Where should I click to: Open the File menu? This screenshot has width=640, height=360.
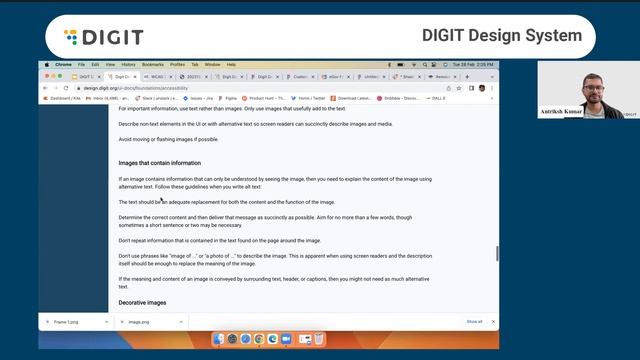pos(82,64)
